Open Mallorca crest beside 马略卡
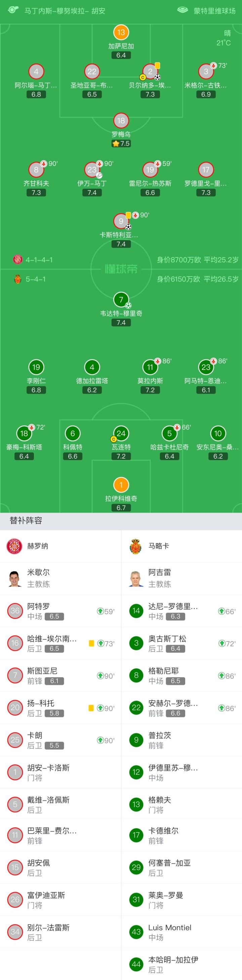242x980 pixels. click(136, 546)
